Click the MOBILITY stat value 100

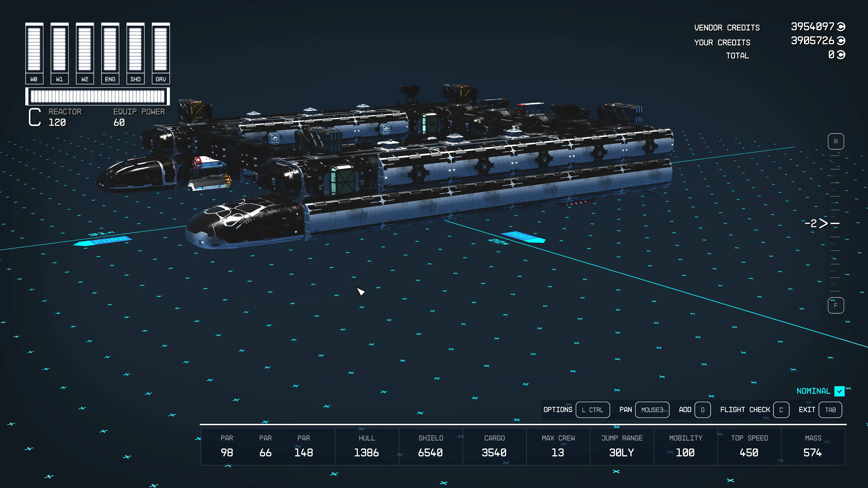[x=685, y=453]
